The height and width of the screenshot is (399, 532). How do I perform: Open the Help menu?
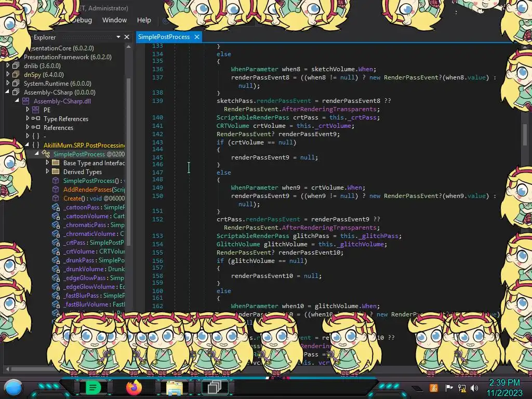(x=144, y=20)
